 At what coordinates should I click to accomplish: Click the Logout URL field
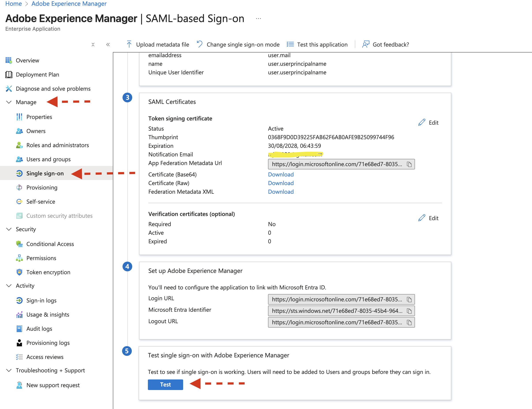tap(341, 322)
